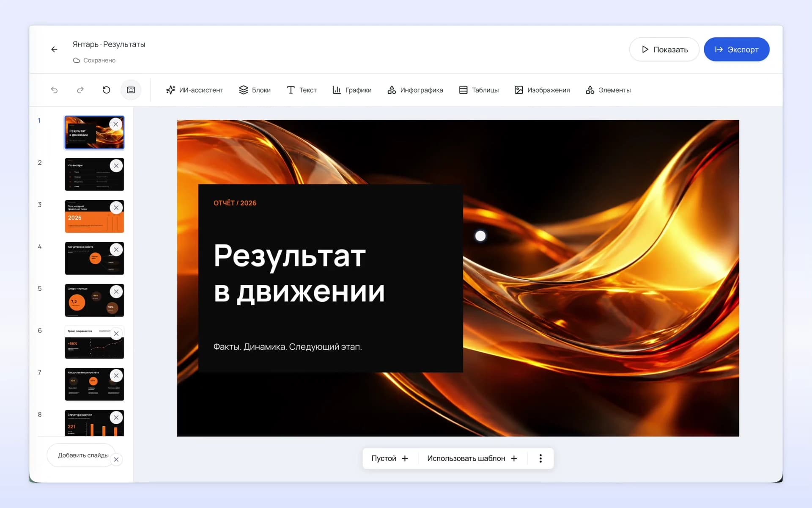
Task: Click the ОТЧЁТ / 2026 label
Action: tap(235, 203)
